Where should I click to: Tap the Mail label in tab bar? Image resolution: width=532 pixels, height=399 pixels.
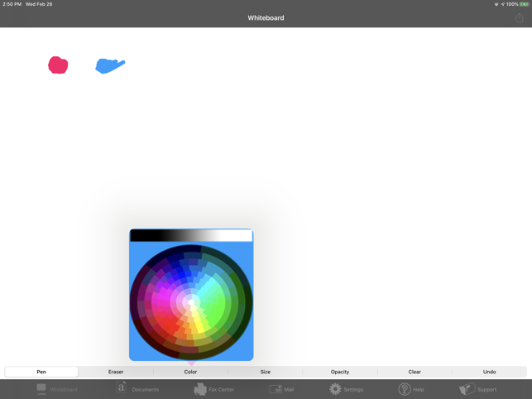[289, 390]
